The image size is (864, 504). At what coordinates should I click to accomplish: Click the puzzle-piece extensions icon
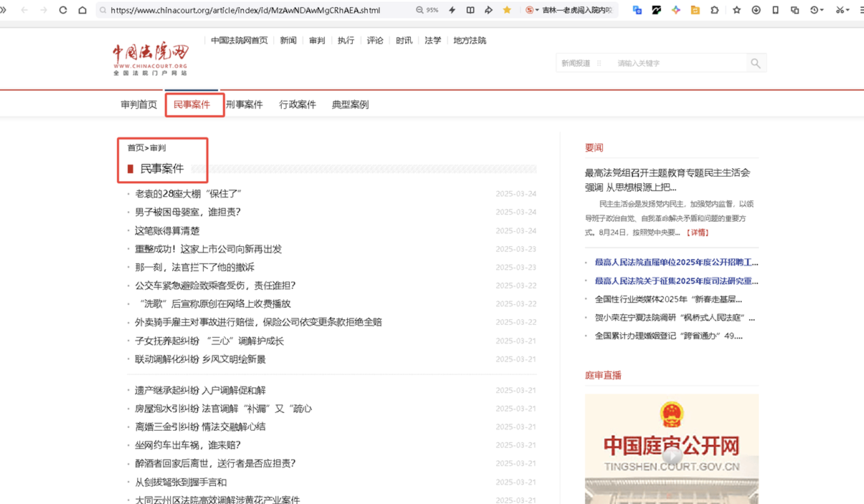click(x=715, y=10)
